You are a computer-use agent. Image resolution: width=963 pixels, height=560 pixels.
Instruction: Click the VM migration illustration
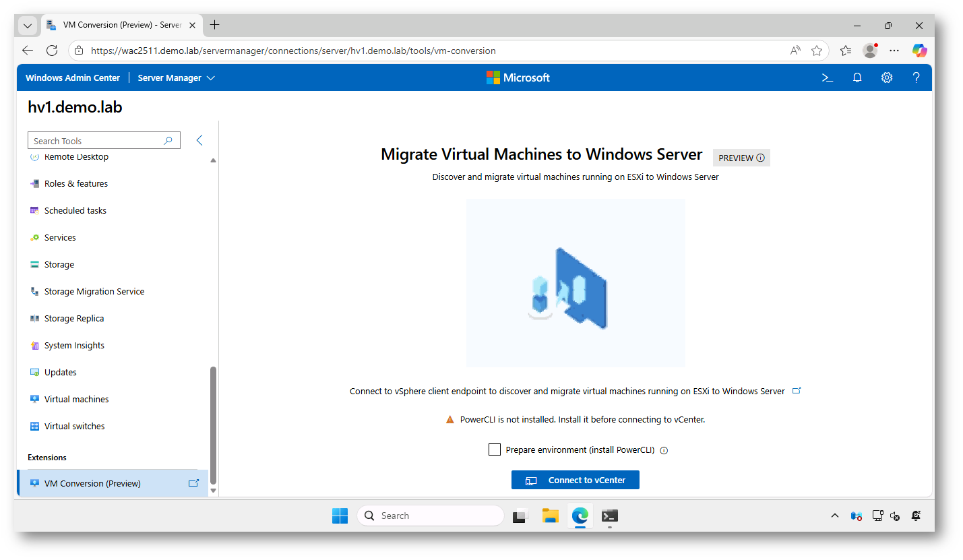pos(576,283)
